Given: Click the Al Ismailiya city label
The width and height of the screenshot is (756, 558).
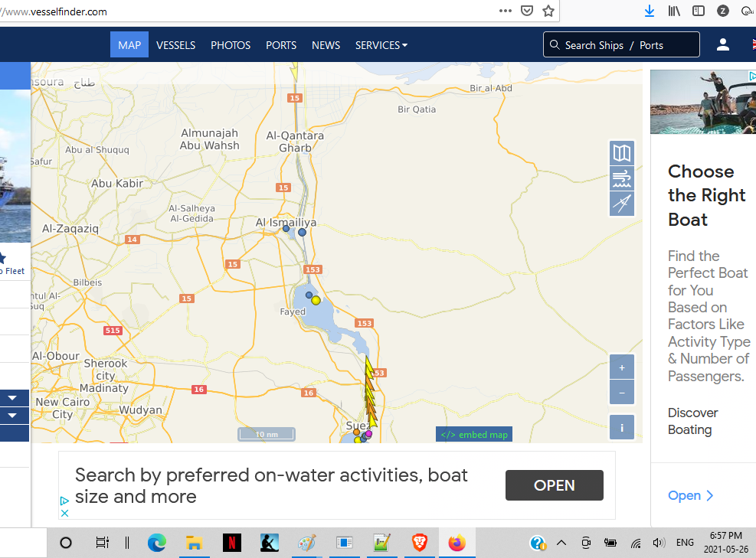Looking at the screenshot, I should 286,222.
